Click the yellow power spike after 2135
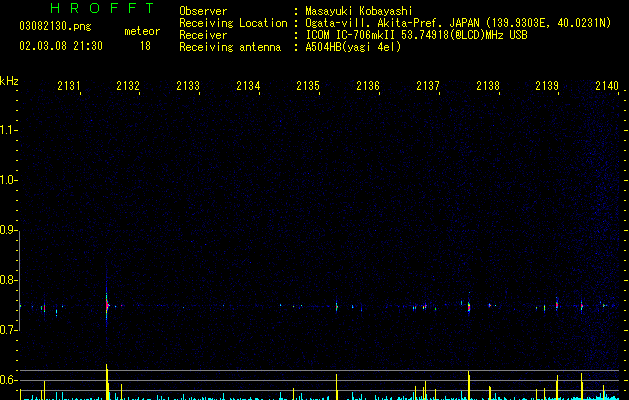The image size is (629, 400). pyautogui.click(x=337, y=387)
